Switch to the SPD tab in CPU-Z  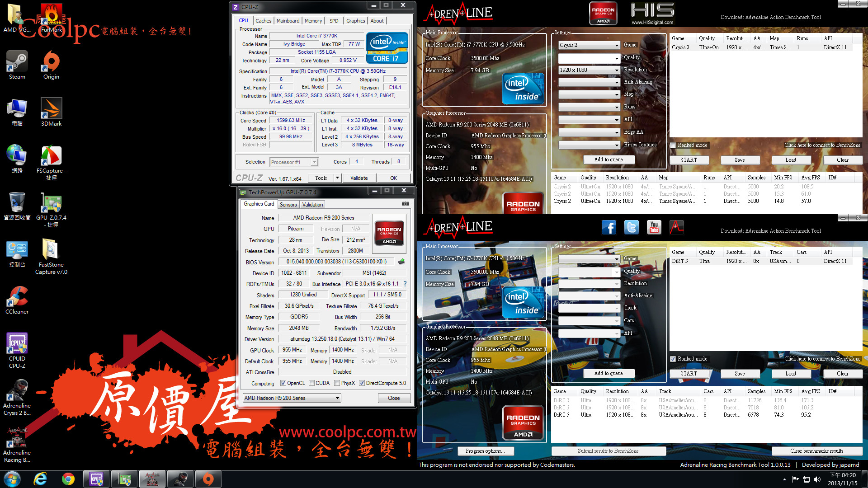tap(334, 21)
